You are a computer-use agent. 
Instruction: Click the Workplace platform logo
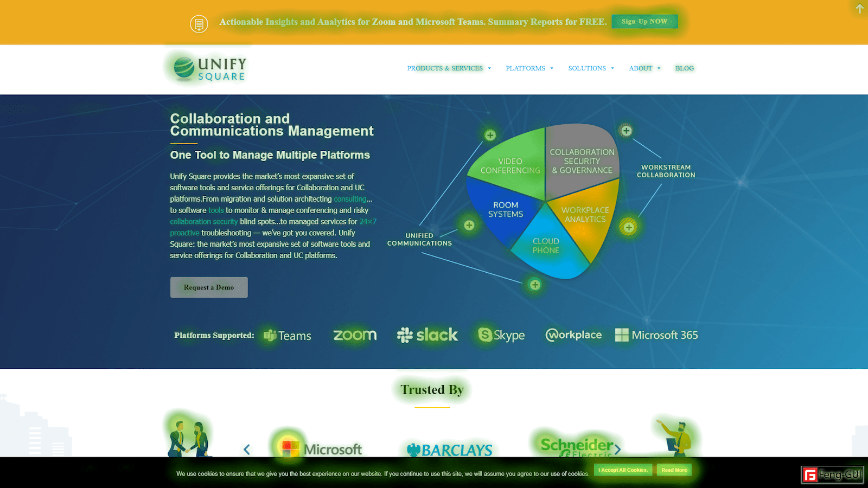pos(573,335)
